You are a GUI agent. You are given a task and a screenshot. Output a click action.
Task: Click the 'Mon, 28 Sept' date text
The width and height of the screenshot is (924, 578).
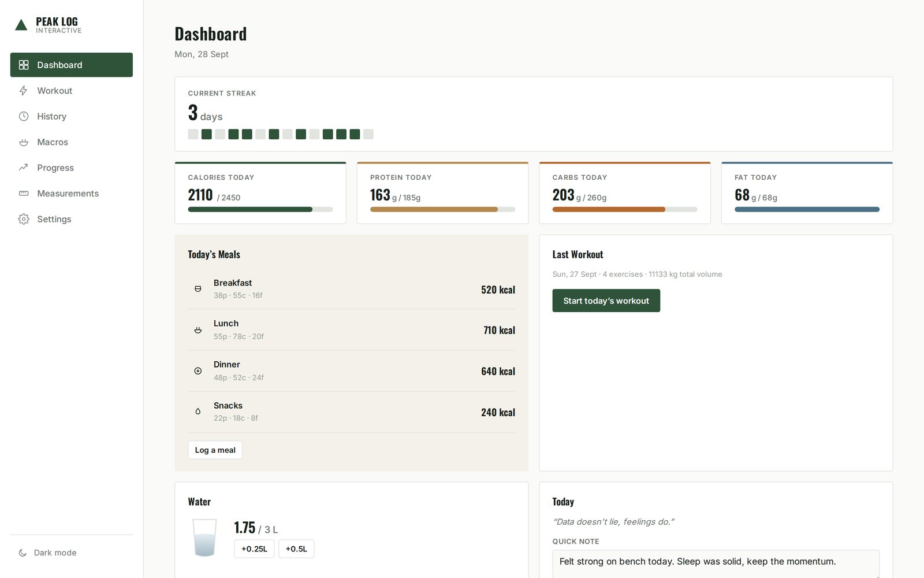point(202,54)
